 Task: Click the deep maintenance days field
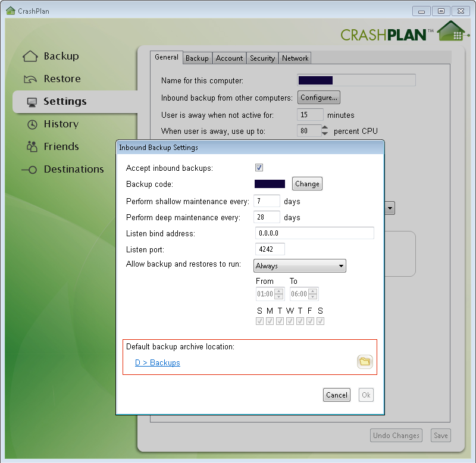(267, 217)
